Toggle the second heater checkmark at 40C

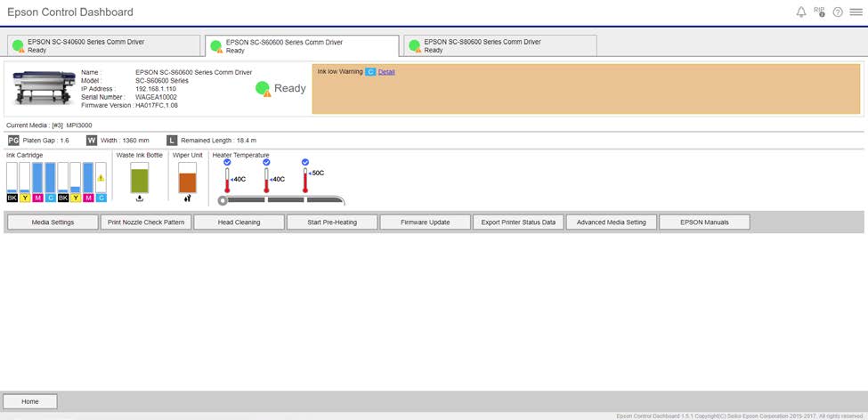266,162
